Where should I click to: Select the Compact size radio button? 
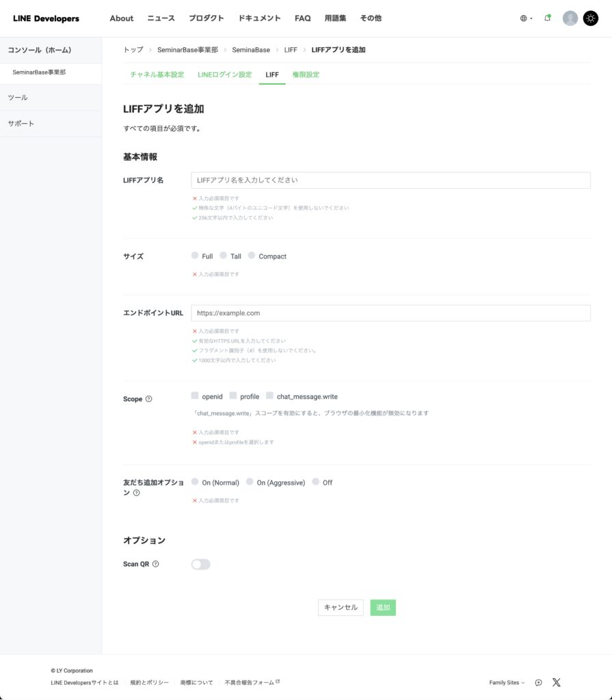[252, 256]
